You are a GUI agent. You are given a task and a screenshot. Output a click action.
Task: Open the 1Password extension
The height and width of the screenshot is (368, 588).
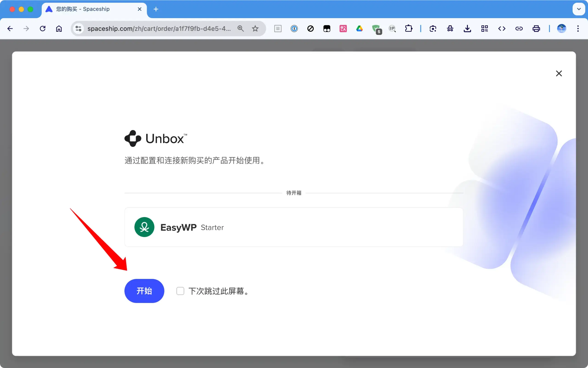click(x=294, y=28)
